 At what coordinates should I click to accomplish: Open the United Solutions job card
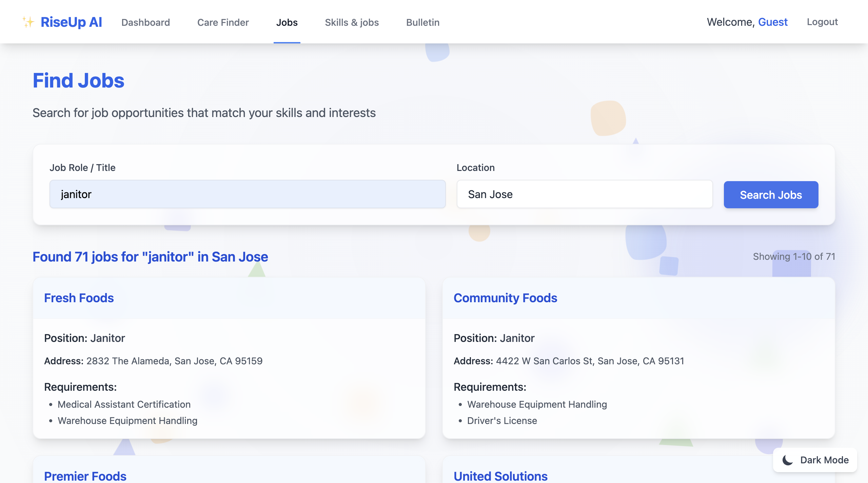[500, 476]
